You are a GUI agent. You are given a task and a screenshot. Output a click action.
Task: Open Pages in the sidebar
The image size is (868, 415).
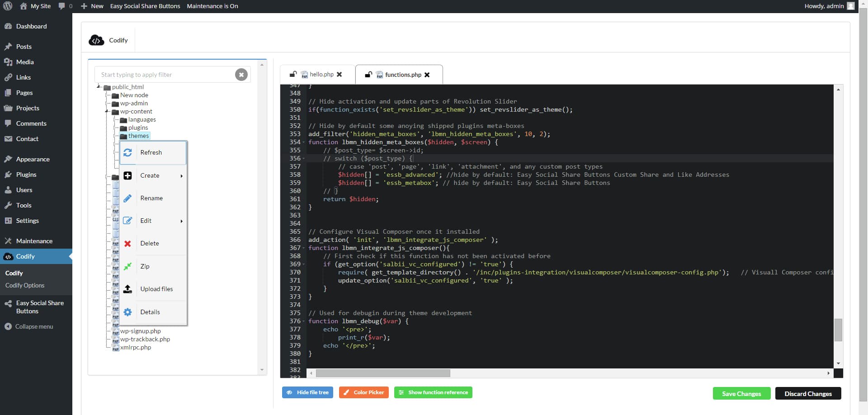pos(36,93)
